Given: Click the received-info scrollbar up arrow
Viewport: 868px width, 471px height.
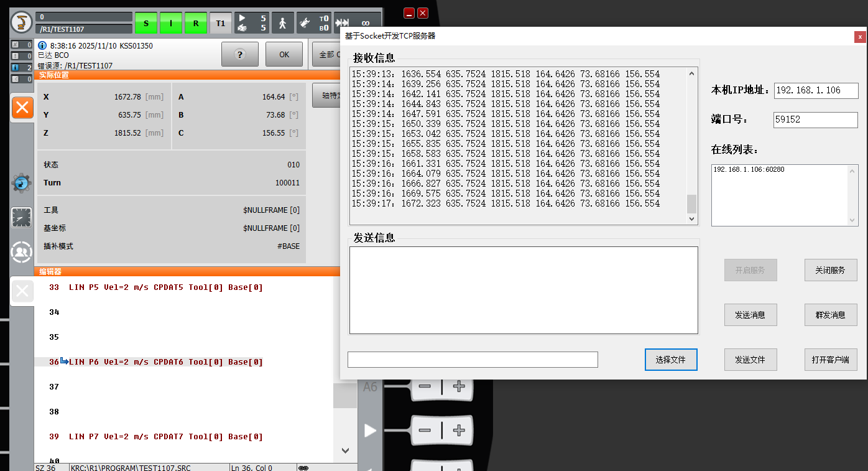Looking at the screenshot, I should [x=691, y=73].
